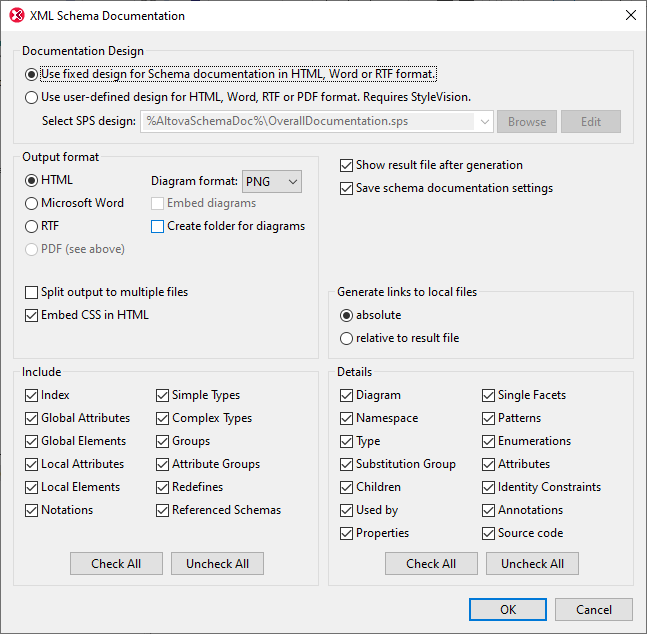
Task: Close the XML Schema Documentation dialog
Action: (x=630, y=15)
